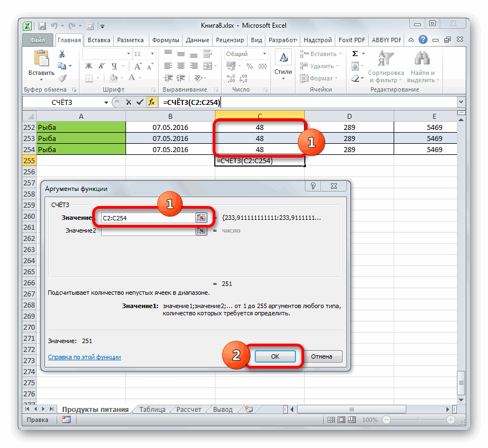The width and height of the screenshot is (488, 448).
Task: Switch to the Вставка ribbon tab
Action: pyautogui.click(x=99, y=40)
